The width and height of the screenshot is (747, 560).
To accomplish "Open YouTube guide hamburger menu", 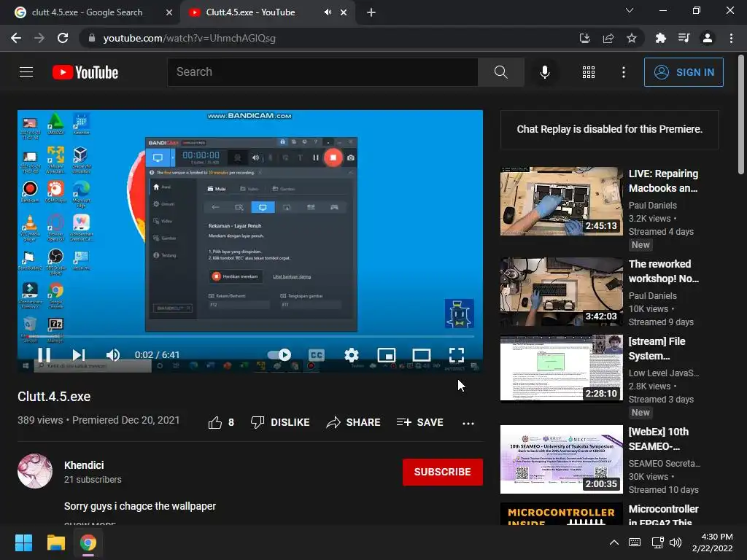I will pyautogui.click(x=26, y=72).
